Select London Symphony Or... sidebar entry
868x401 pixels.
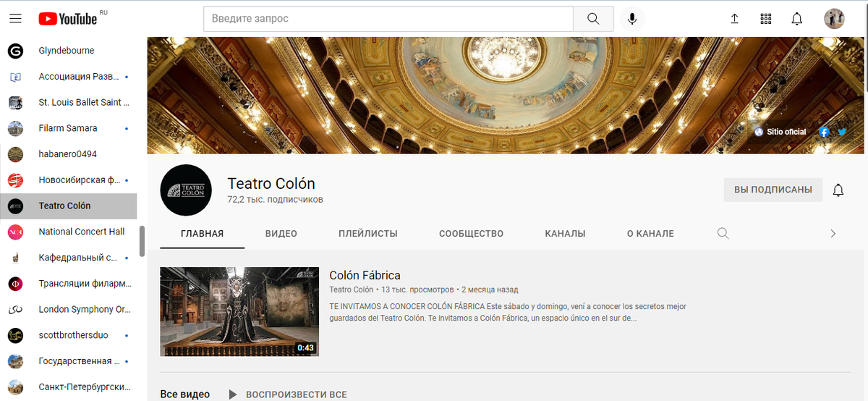69,309
